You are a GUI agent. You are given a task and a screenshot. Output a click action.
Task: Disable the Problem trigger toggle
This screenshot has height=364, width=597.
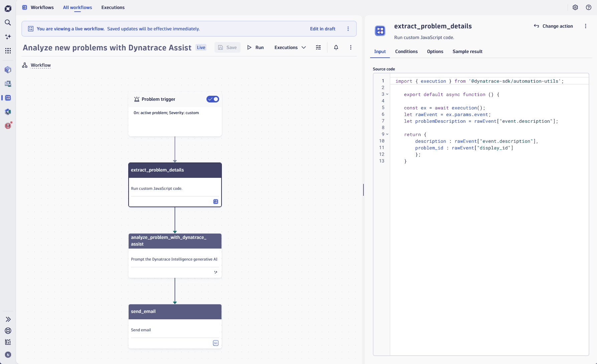pyautogui.click(x=213, y=99)
